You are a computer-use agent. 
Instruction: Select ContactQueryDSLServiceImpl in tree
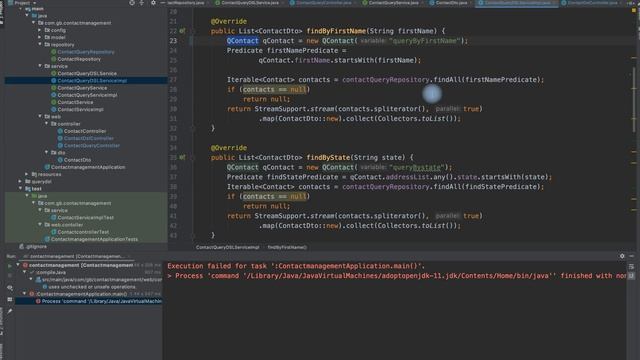coord(92,80)
